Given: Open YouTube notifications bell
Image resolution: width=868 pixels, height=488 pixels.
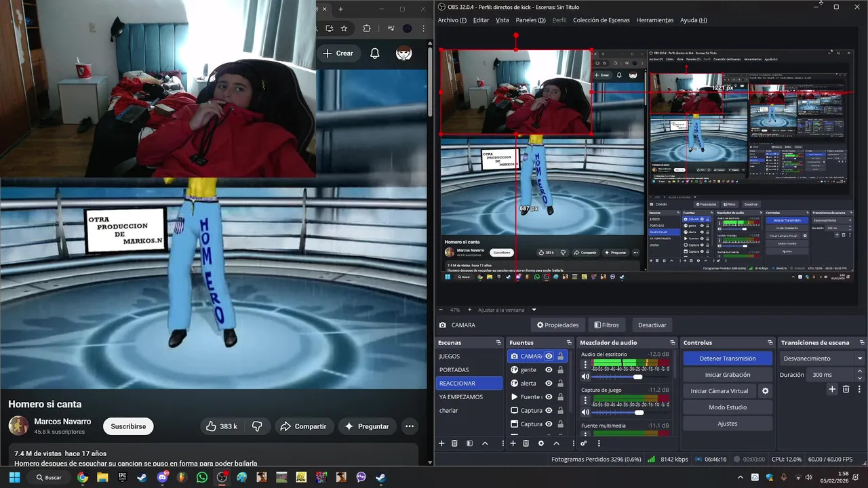Looking at the screenshot, I should point(375,53).
